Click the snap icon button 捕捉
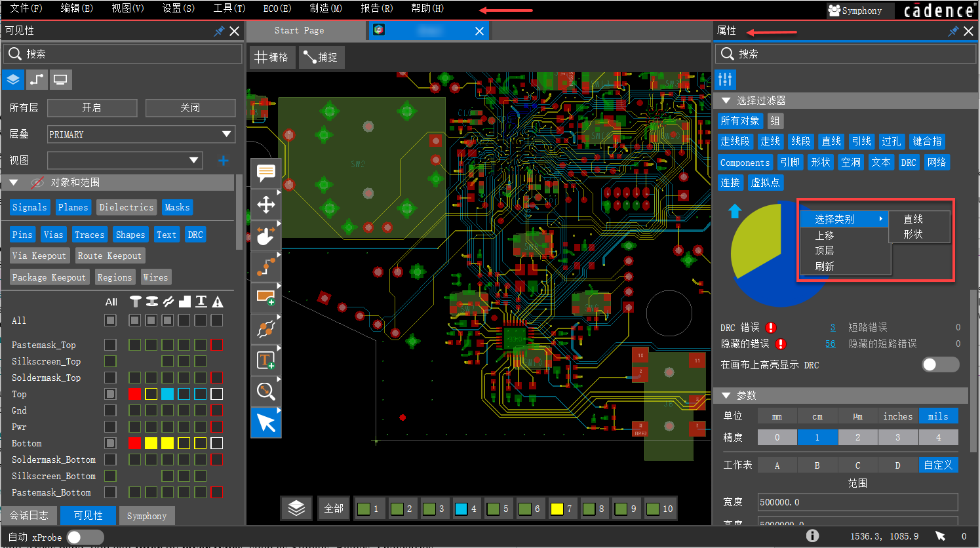 (x=321, y=57)
